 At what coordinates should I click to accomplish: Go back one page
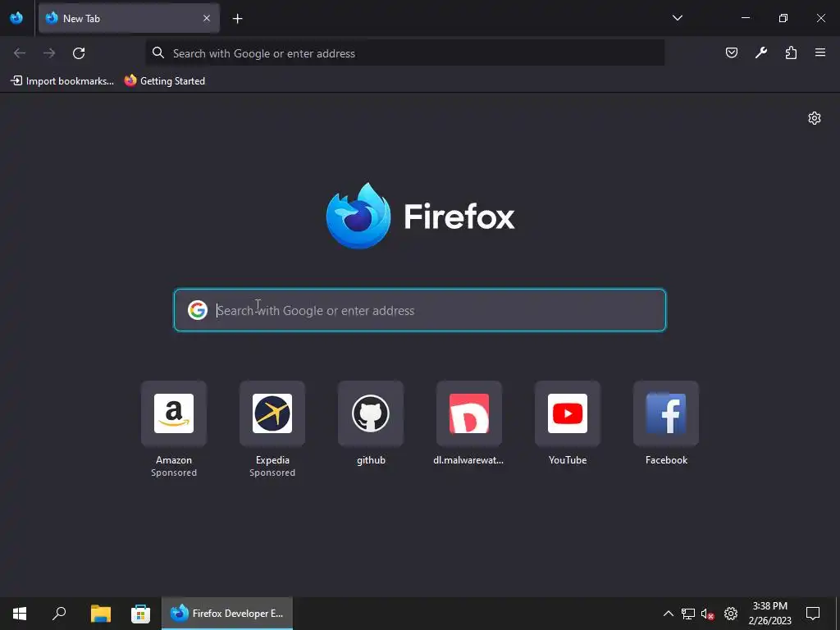click(20, 53)
